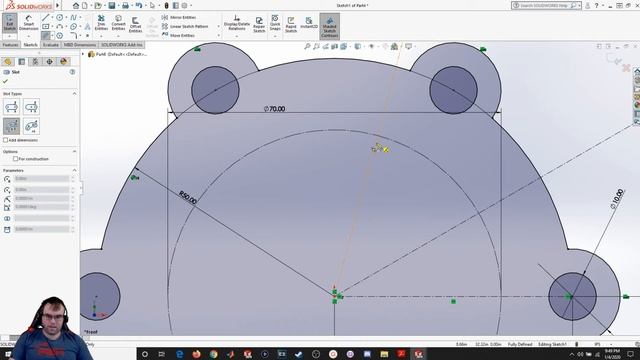Click the Print icon in the top toolbar
This screenshot has width=640, height=360.
coord(125,6)
